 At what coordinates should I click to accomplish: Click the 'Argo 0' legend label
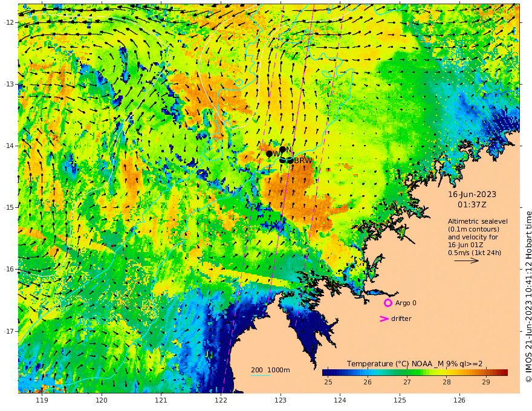[x=406, y=303]
